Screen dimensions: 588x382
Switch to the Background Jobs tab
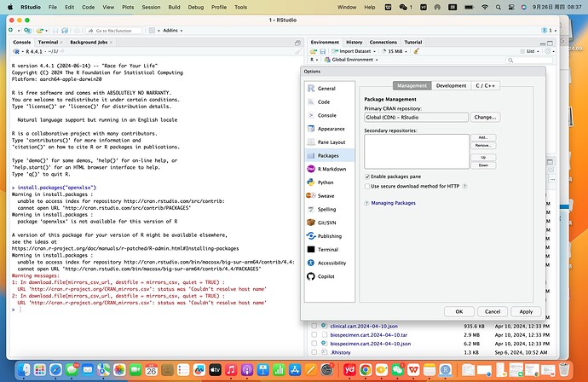point(89,42)
